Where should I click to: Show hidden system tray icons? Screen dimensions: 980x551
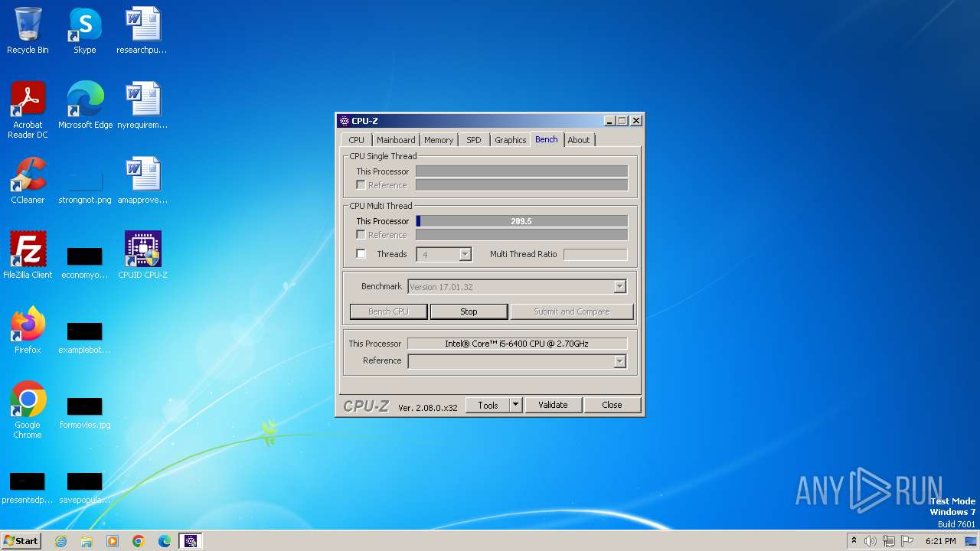[854, 541]
